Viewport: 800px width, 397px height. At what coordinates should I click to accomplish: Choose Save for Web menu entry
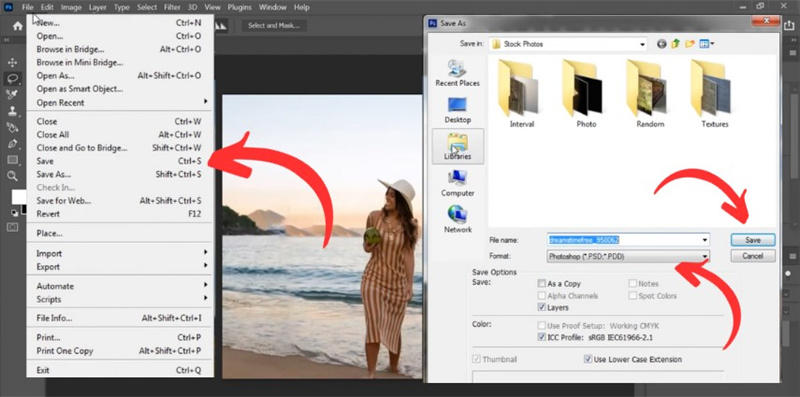point(119,201)
